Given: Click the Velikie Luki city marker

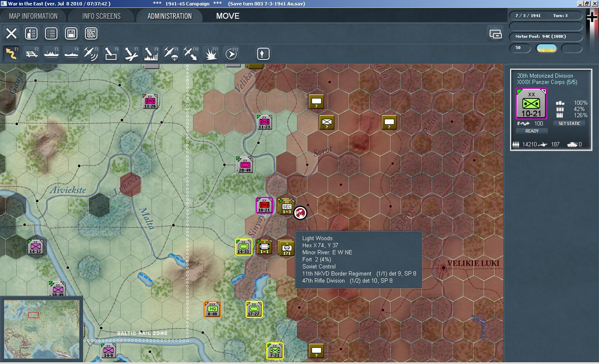Looking at the screenshot, I should [443, 268].
